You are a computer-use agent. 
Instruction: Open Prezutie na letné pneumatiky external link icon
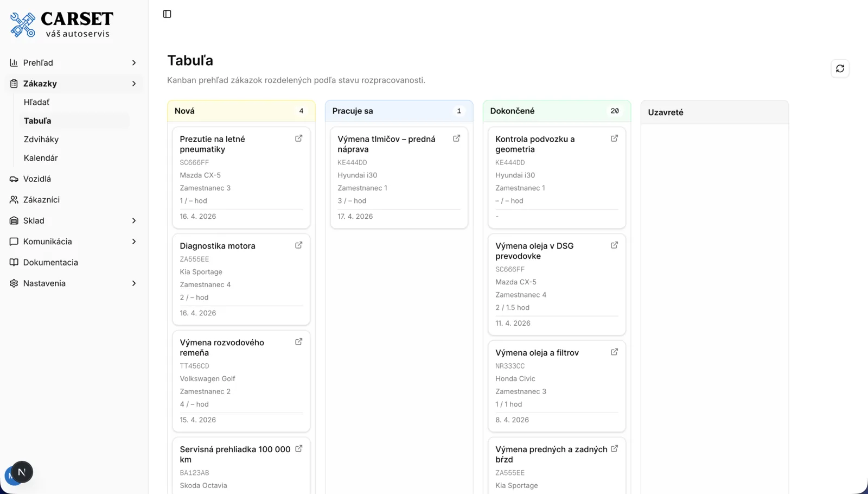tap(298, 138)
